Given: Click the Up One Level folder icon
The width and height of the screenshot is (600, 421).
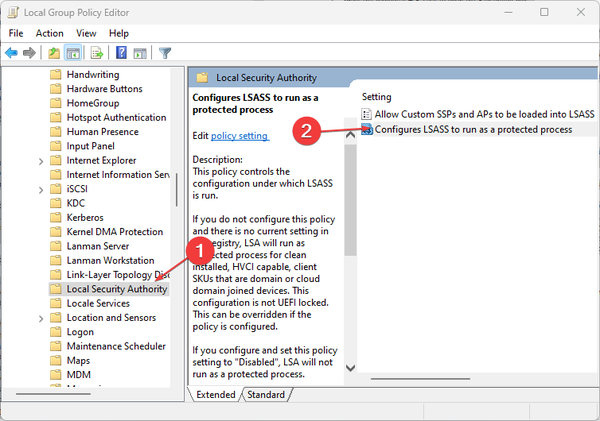Looking at the screenshot, I should pos(54,53).
